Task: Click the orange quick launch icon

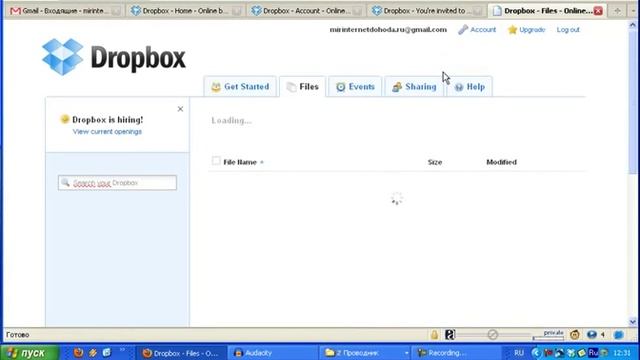Action: [x=93, y=352]
